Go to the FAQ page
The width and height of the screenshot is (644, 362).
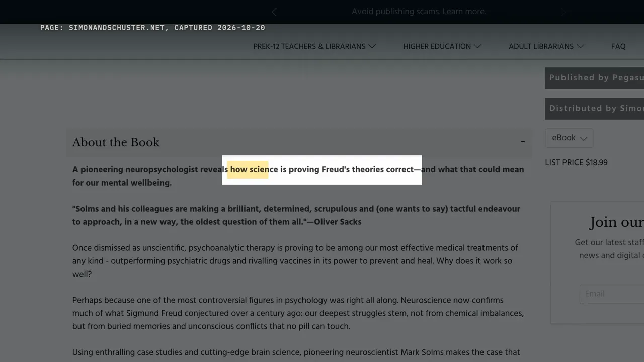coord(618,46)
